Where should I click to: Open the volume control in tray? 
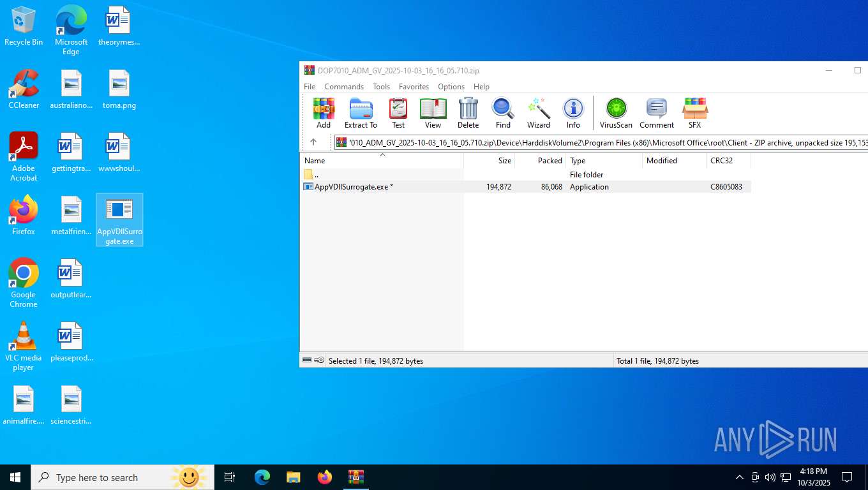pyautogui.click(x=770, y=477)
